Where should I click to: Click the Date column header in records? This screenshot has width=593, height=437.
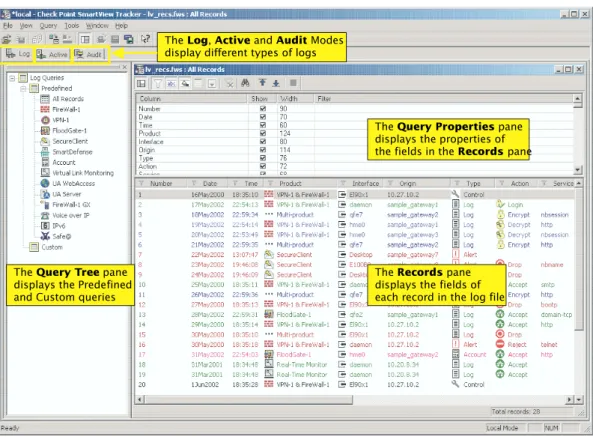[x=208, y=183]
